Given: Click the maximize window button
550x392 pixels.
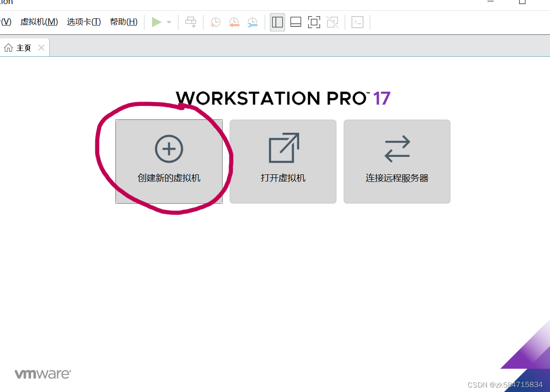Looking at the screenshot, I should pos(522,2).
